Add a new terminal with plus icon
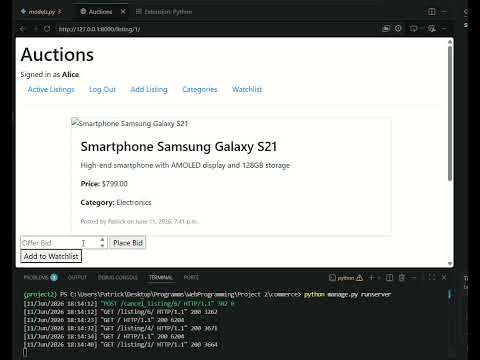This screenshot has width=480, height=360. (x=372, y=277)
